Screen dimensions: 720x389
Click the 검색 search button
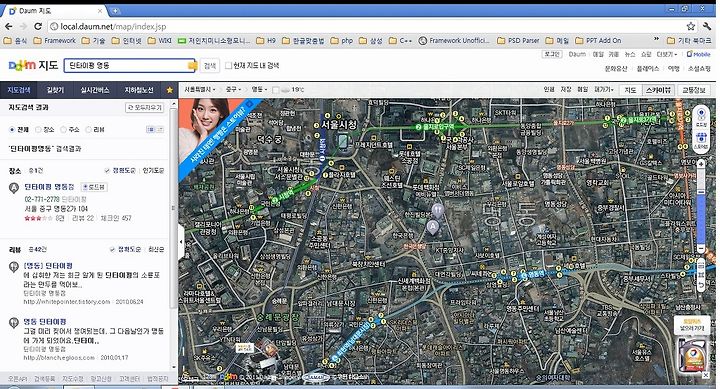[210, 66]
